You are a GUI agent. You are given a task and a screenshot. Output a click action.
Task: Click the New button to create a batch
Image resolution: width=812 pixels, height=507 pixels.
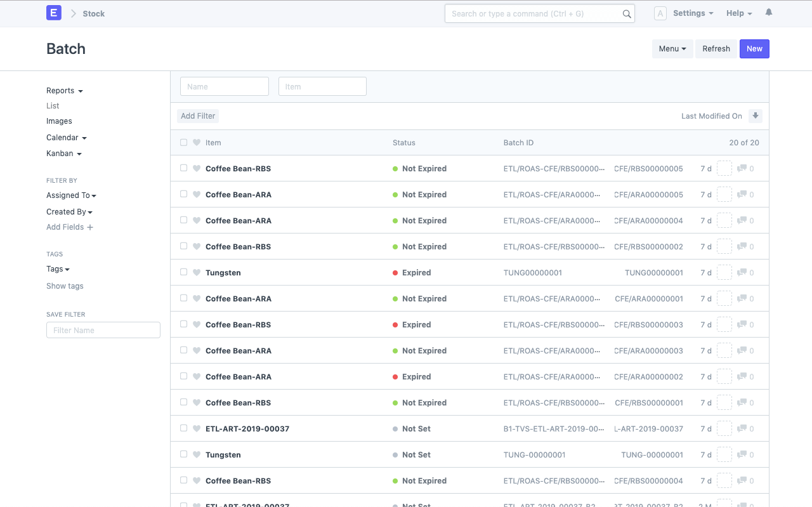pos(754,48)
